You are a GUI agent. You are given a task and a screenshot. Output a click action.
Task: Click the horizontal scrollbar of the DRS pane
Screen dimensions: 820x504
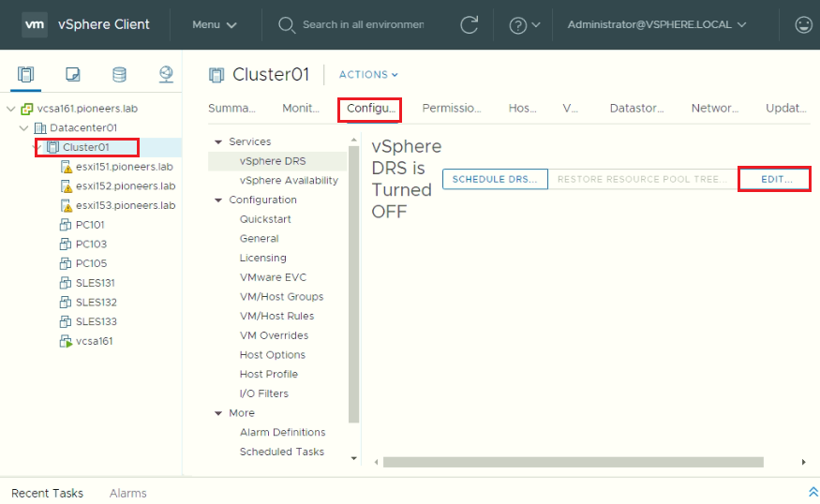click(574, 462)
